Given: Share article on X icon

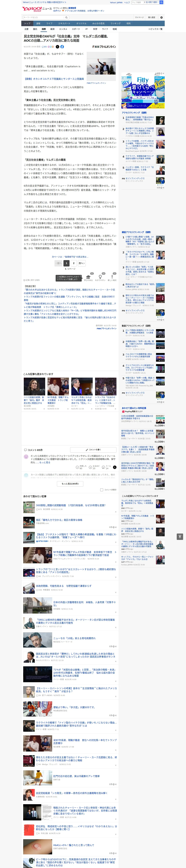Looking at the screenshot, I should (57, 47).
